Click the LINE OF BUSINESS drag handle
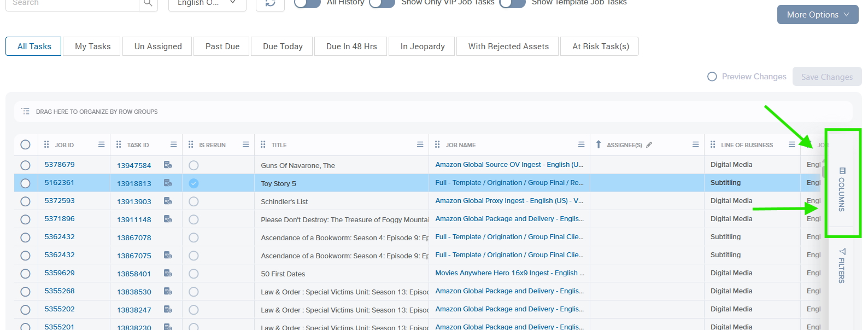This screenshot has height=330, width=868. coord(713,144)
